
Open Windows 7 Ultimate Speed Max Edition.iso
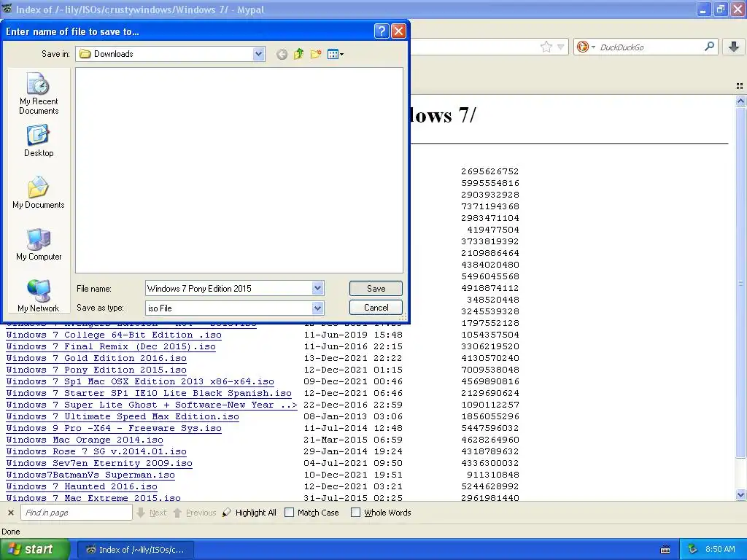[123, 416]
